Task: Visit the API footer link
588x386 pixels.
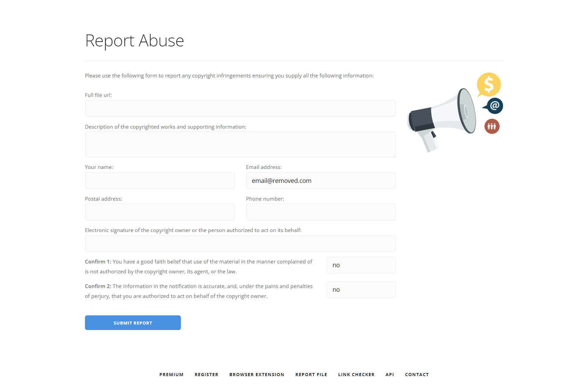Action: click(390, 374)
